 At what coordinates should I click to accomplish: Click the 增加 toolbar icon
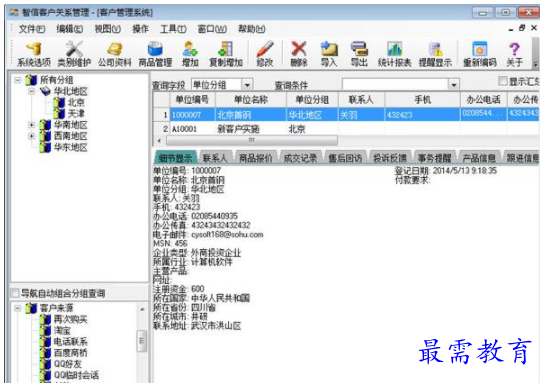pos(190,54)
